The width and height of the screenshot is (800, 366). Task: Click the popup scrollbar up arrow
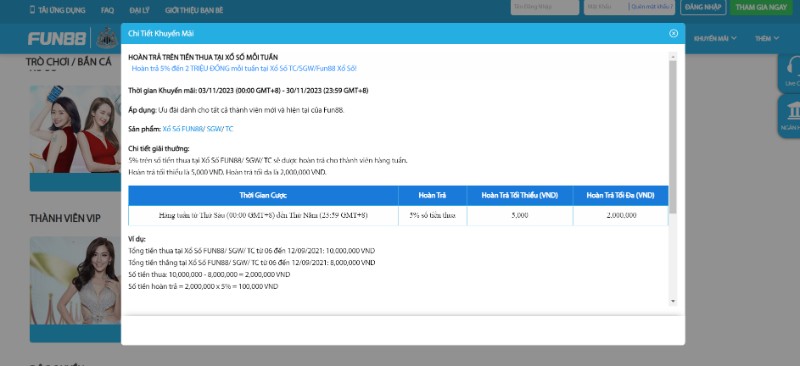pyautogui.click(x=672, y=56)
